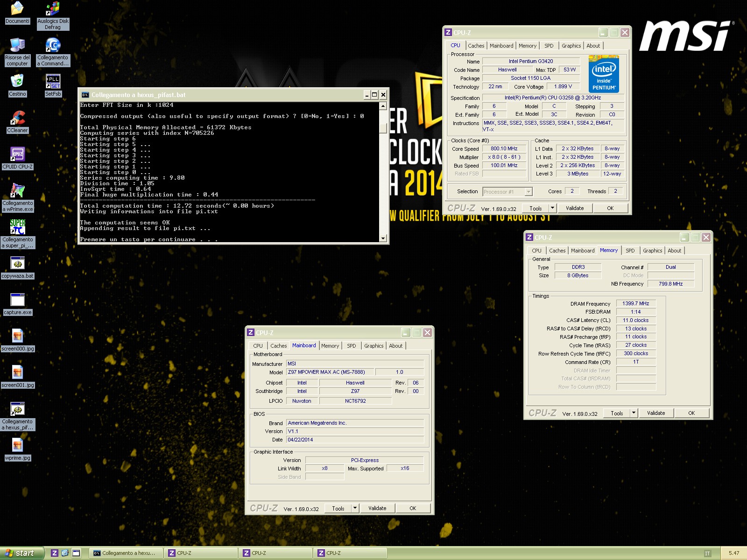Open the Cestino recycle bin icon
This screenshot has height=560, width=747.
[17, 81]
